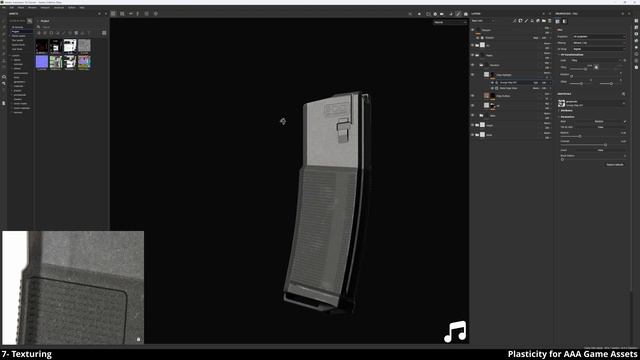This screenshot has height=360, width=640.
Task: Open the UV Wrap dropdown
Action: pyautogui.click(x=598, y=49)
